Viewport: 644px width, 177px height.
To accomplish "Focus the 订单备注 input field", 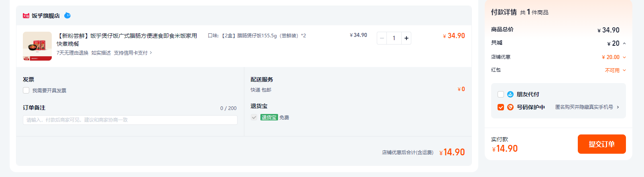I will click(130, 120).
